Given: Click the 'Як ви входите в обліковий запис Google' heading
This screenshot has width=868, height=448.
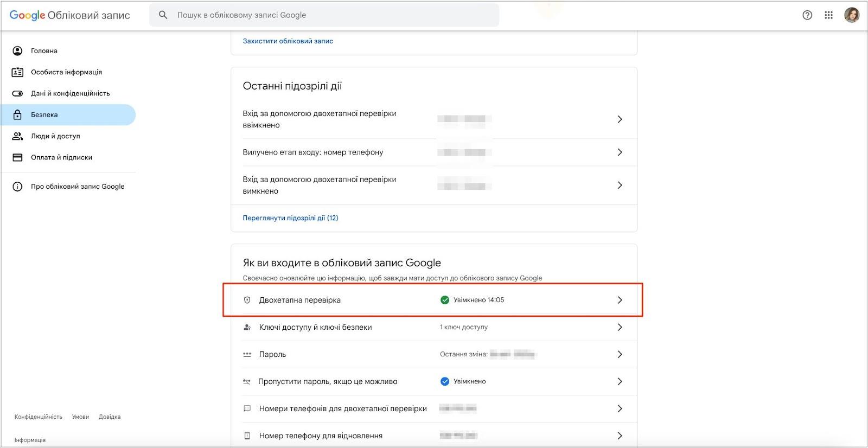Looking at the screenshot, I should (x=342, y=263).
